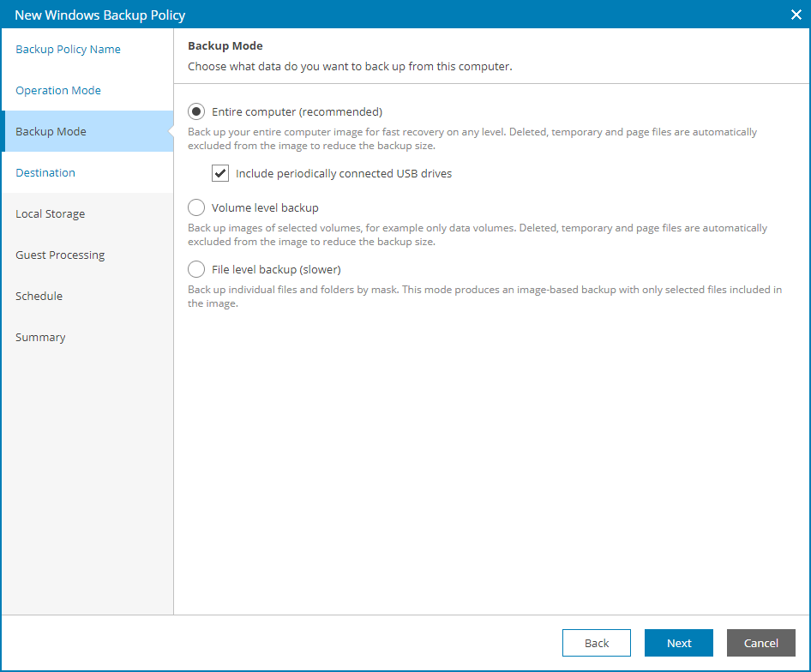Switch to the Destination step
Viewport: 811px width, 672px height.
[x=45, y=173]
